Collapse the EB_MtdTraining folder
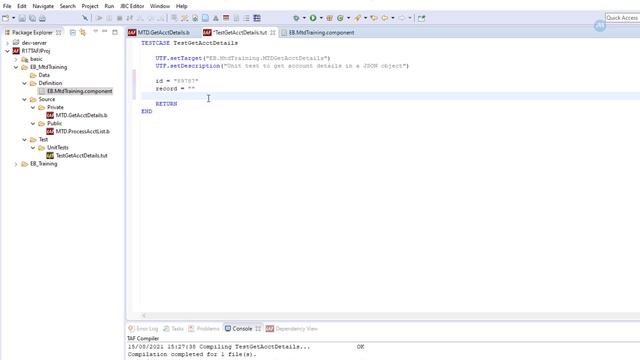This screenshot has width=640, height=360. click(16, 67)
